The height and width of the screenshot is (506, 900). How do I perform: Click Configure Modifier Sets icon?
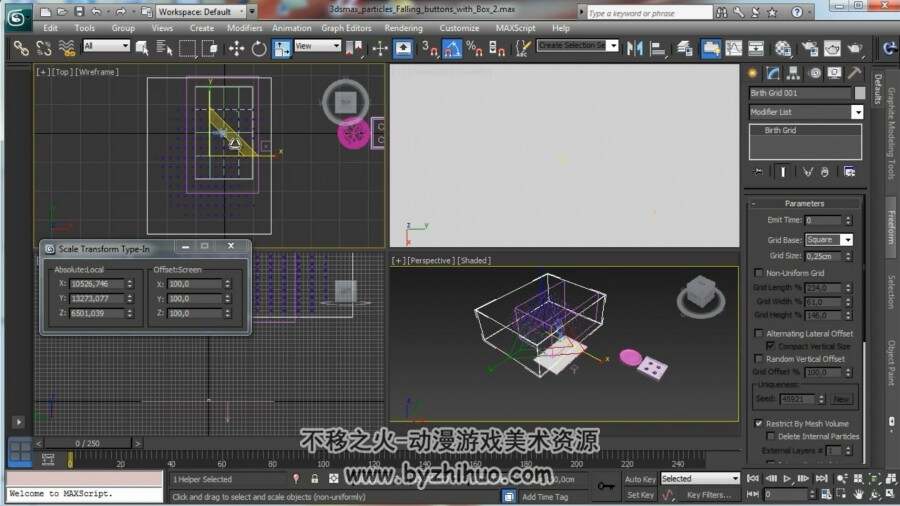[x=849, y=172]
